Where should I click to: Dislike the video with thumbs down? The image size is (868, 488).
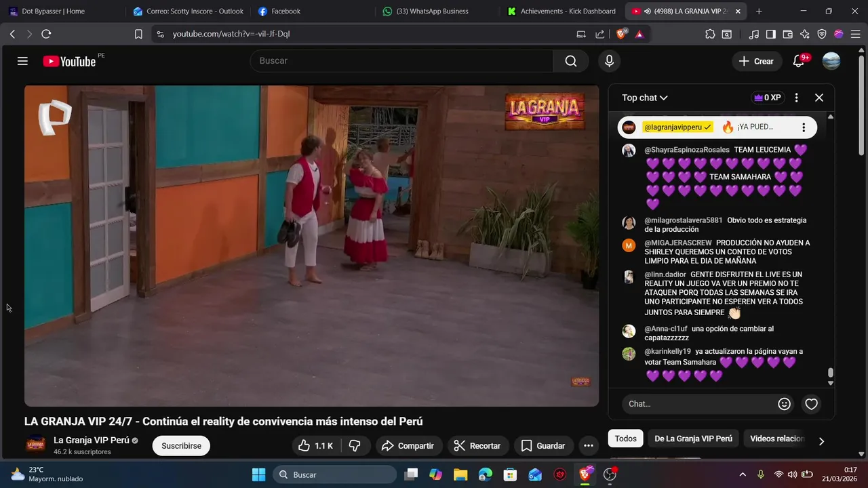355,445
